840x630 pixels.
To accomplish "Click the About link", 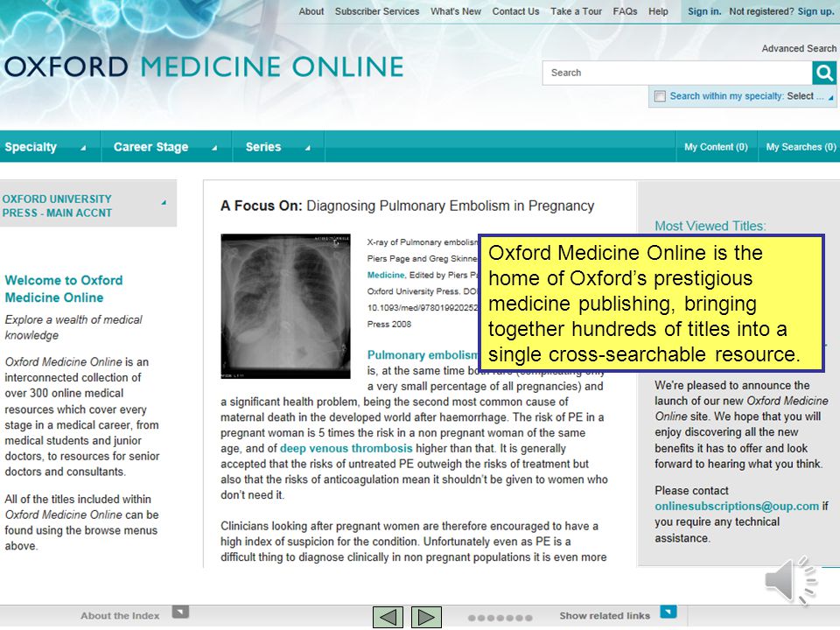I will click(311, 11).
